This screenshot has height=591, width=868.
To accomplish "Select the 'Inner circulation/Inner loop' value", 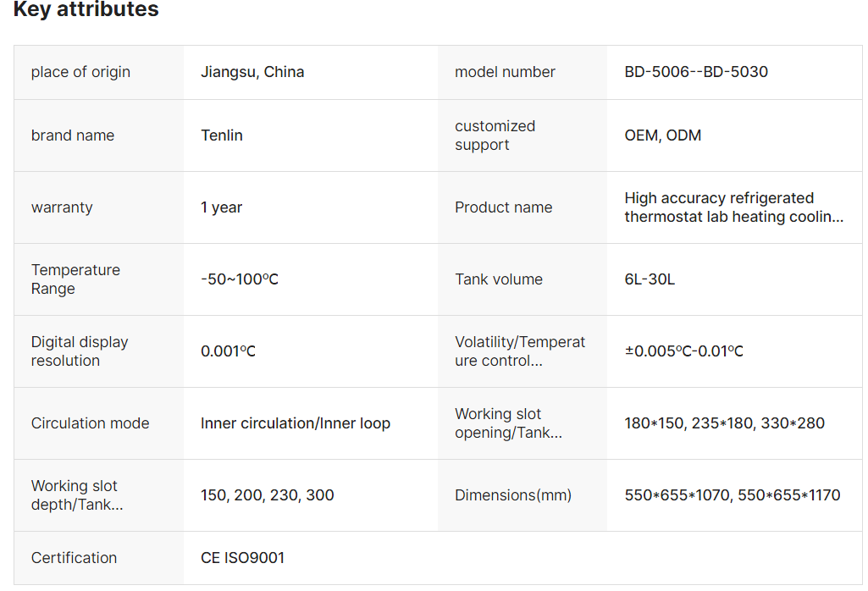I will click(296, 423).
